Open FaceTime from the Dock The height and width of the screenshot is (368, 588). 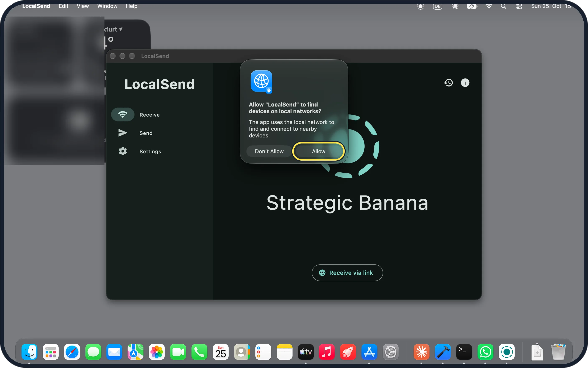coord(178,352)
